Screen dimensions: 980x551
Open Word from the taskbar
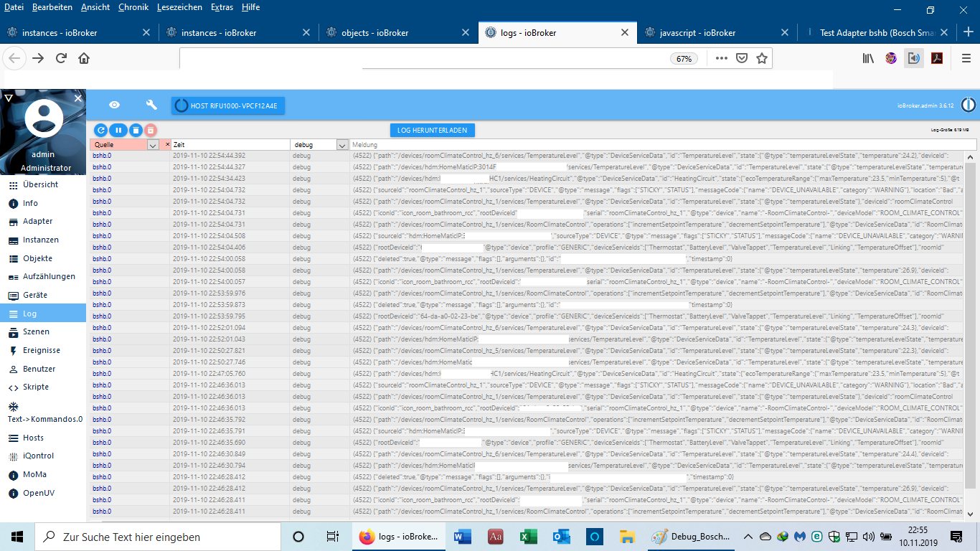pyautogui.click(x=462, y=537)
